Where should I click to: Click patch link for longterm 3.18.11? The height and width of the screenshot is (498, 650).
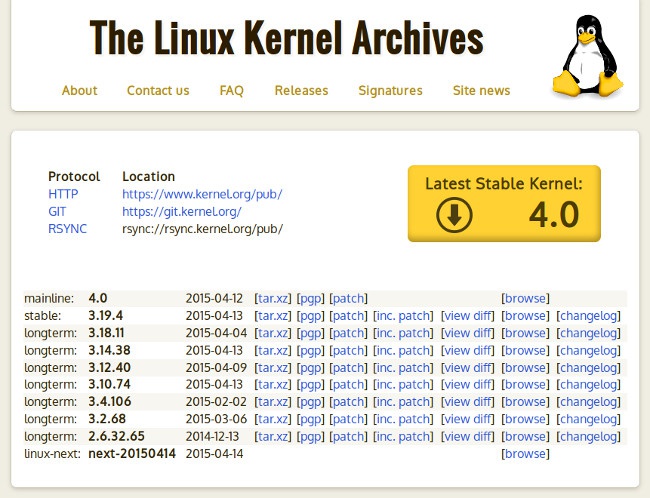pos(348,333)
